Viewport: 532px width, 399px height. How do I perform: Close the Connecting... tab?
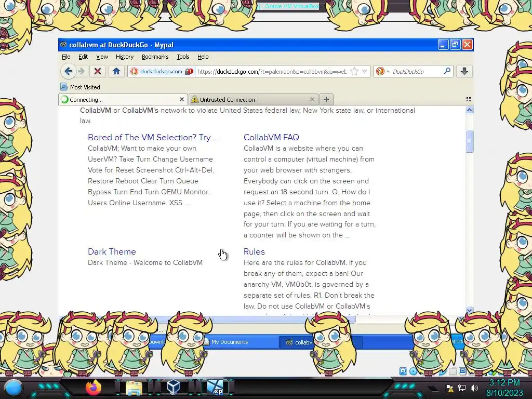[181, 99]
